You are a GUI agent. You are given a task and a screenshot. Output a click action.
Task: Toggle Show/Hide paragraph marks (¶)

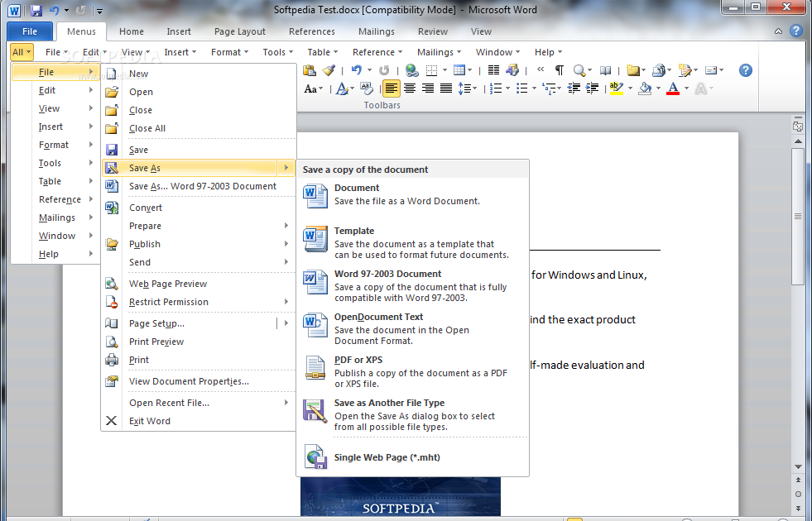point(560,70)
